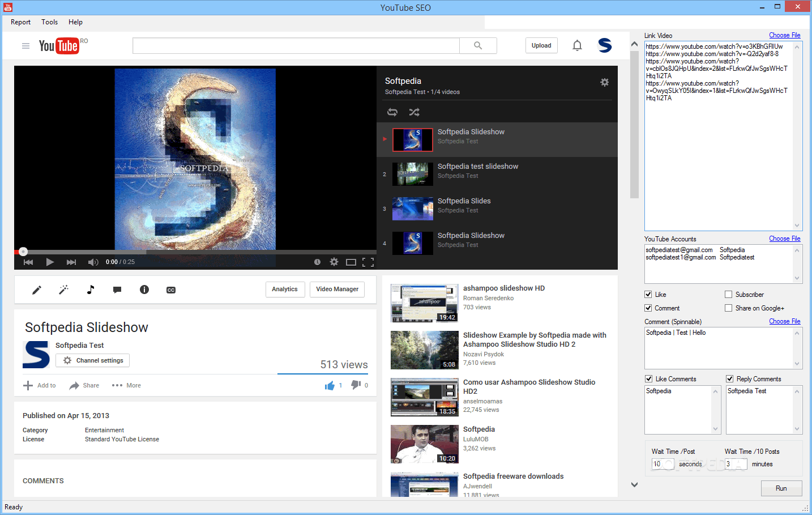This screenshot has width=812, height=515.
Task: Select Softpedia test slideshow playlist item
Action: click(x=497, y=174)
